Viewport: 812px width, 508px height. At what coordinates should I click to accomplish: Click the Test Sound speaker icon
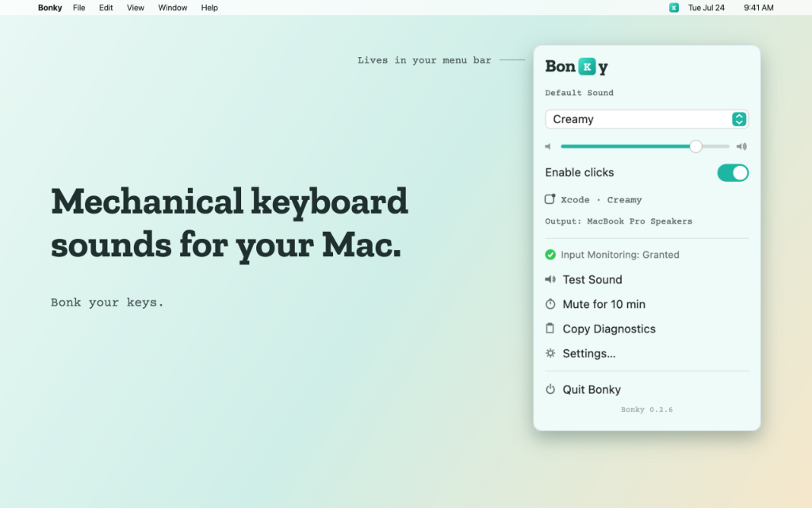pyautogui.click(x=550, y=279)
